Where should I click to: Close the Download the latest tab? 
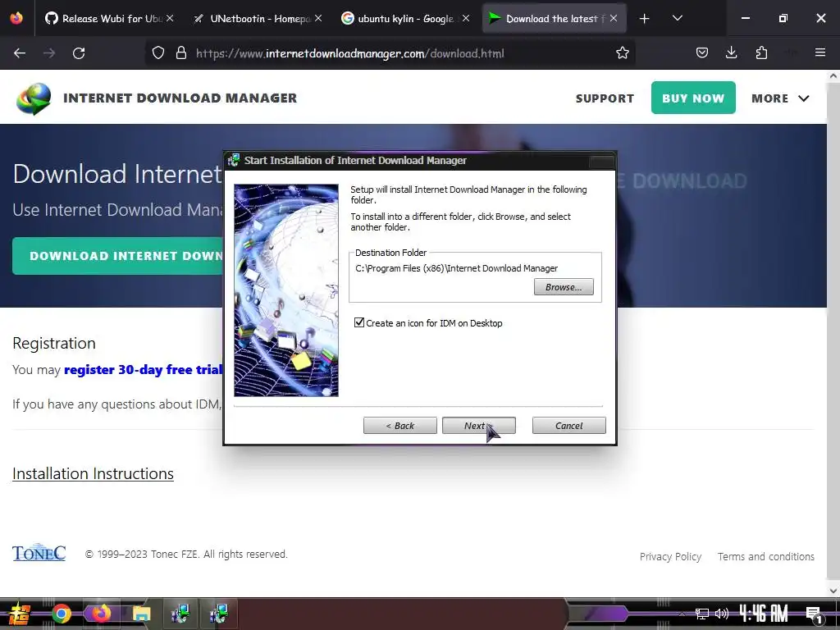614,18
